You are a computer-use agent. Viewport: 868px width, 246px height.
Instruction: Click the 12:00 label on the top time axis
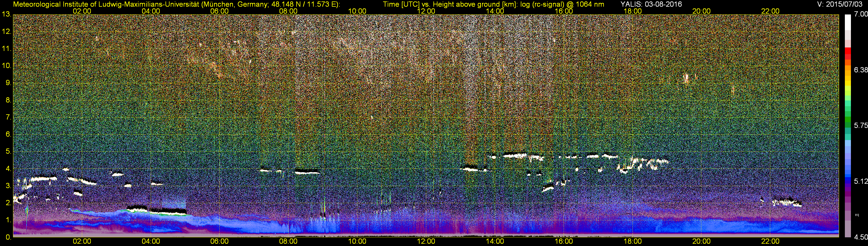click(426, 11)
